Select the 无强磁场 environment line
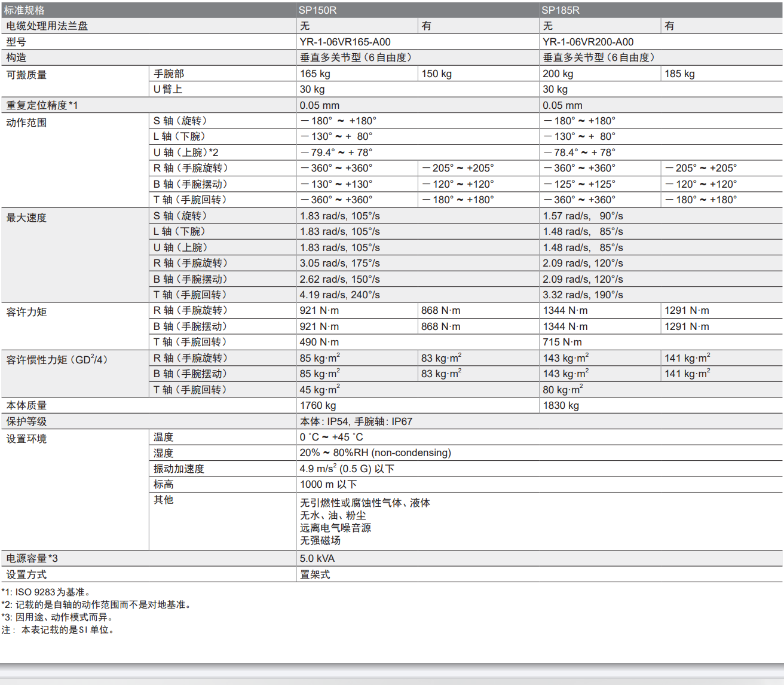 [320, 540]
